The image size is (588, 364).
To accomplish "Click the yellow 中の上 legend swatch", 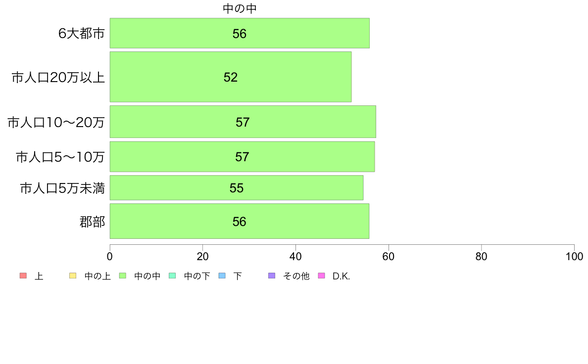I will click(x=73, y=275).
